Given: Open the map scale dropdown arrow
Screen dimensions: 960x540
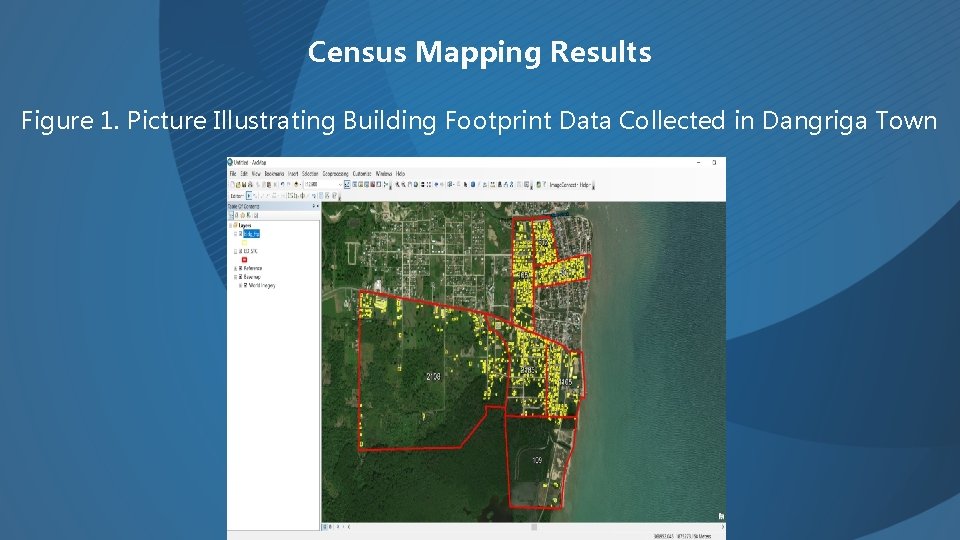Looking at the screenshot, I should [340, 184].
